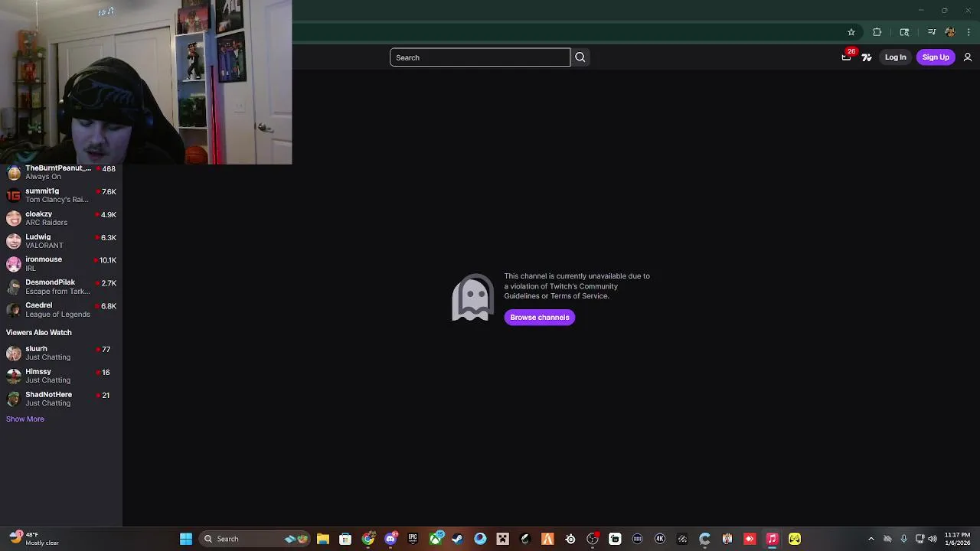Open Discord from the taskbar
This screenshot has height=551, width=980.
pos(390,539)
